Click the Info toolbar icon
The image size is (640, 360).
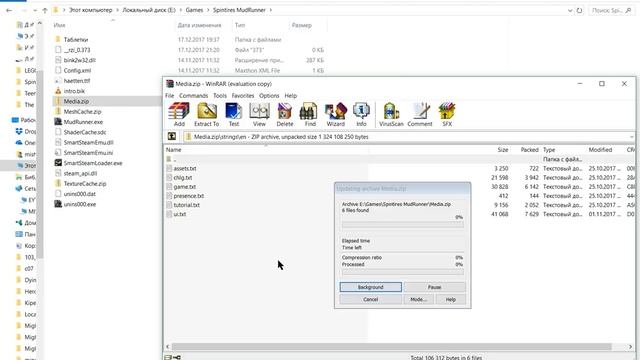click(x=361, y=114)
